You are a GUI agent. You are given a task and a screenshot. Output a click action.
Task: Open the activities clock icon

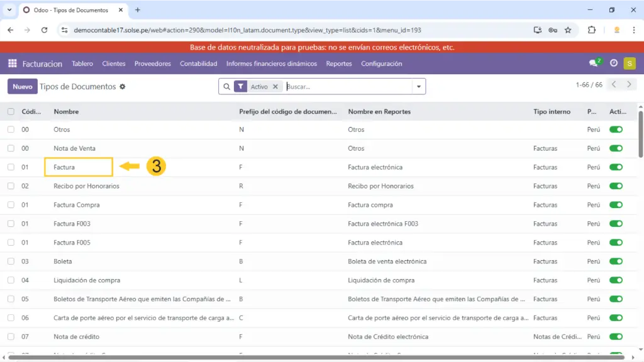(x=614, y=63)
